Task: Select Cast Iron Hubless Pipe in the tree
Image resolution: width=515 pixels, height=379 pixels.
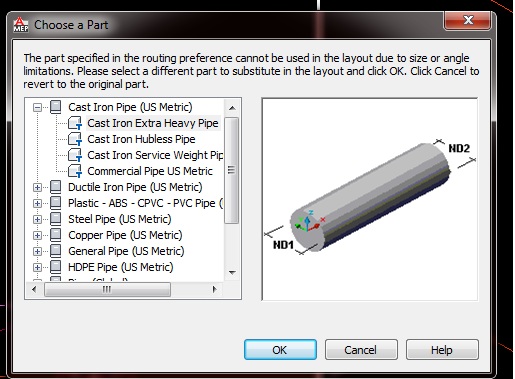Action: 141,139
